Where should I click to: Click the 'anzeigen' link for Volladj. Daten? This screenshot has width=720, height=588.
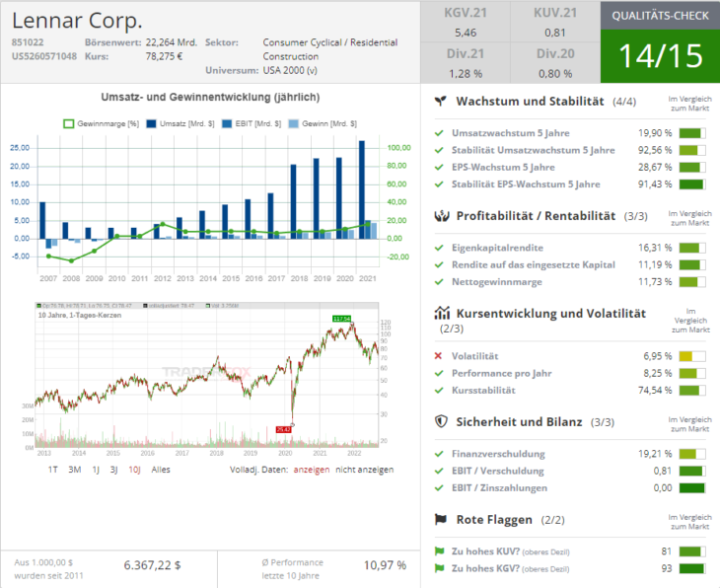point(313,470)
